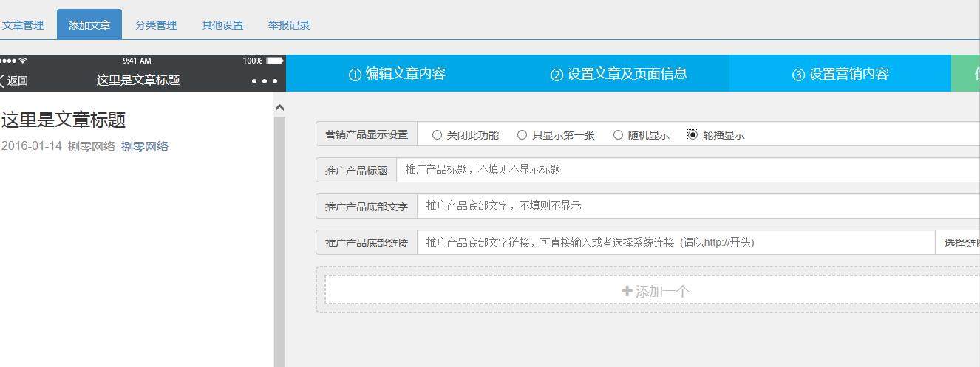980x367 pixels.
Task: Go to step 1 编辑文章内容
Action: (397, 74)
